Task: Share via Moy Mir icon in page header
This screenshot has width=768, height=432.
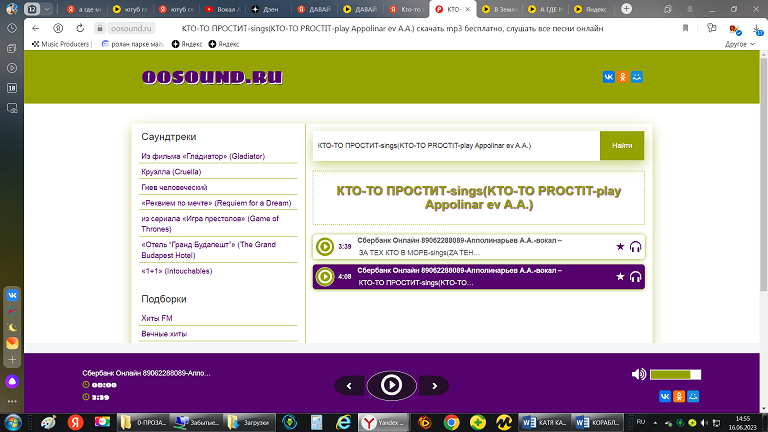Action: pyautogui.click(x=637, y=77)
